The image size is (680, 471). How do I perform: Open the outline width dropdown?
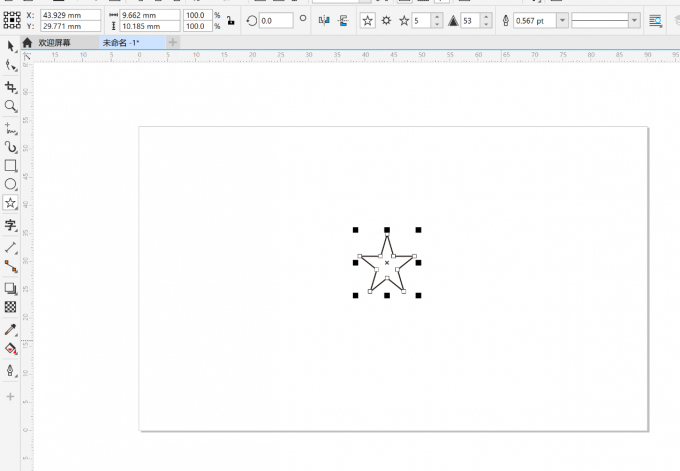562,20
